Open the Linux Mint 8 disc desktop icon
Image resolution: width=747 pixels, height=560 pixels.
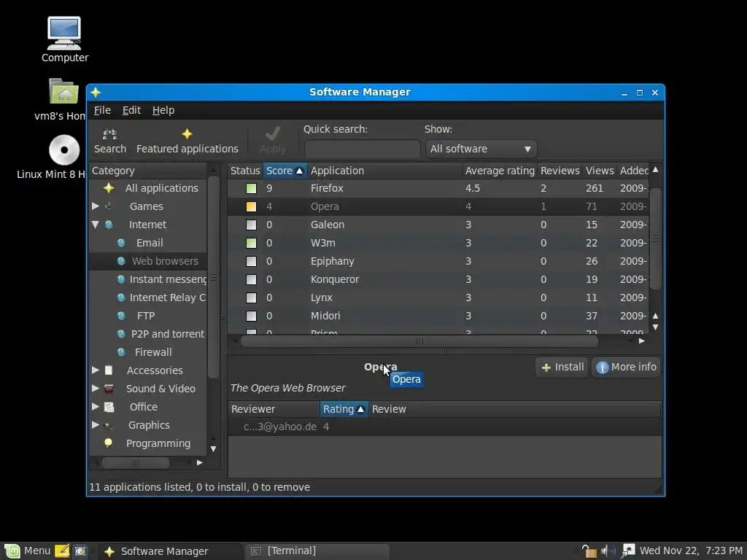64,150
